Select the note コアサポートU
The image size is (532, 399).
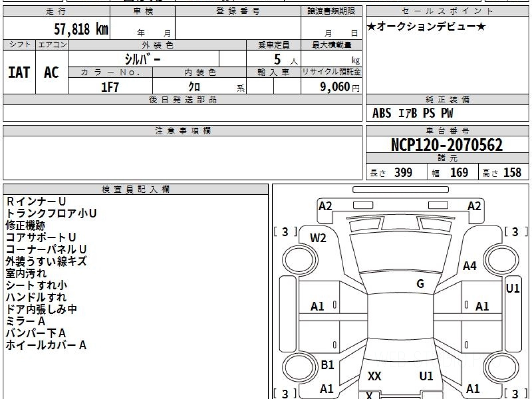coord(41,237)
